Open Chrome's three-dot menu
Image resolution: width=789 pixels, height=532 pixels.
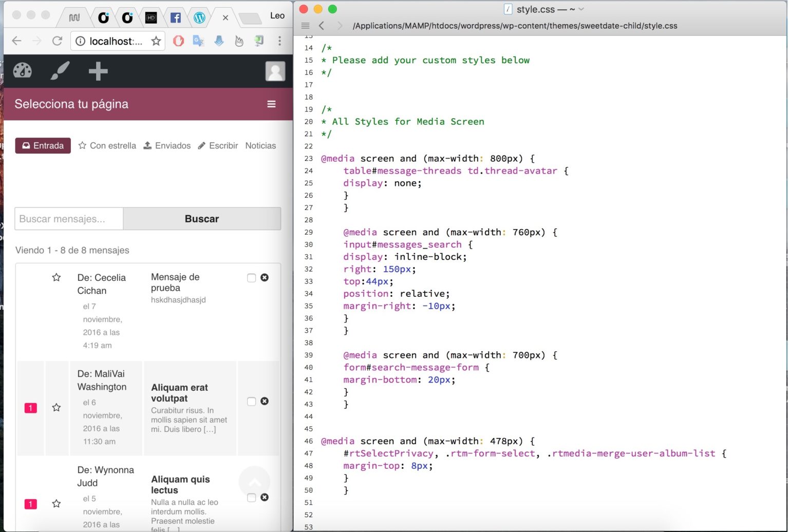pyautogui.click(x=279, y=41)
